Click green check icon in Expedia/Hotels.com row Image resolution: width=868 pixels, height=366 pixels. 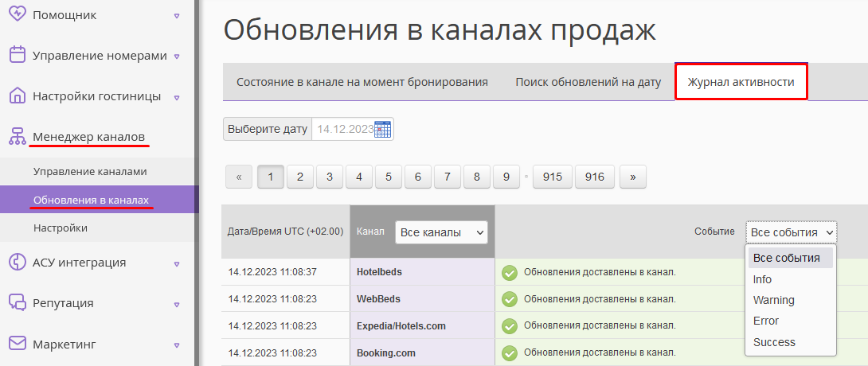(x=510, y=326)
